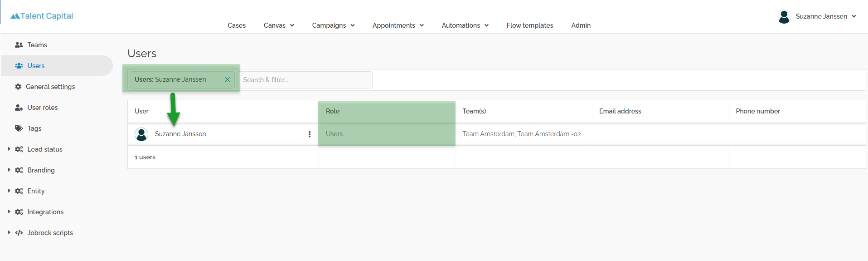Click the Talent Capital logo
The image size is (868, 261).
pyautogui.click(x=42, y=16)
